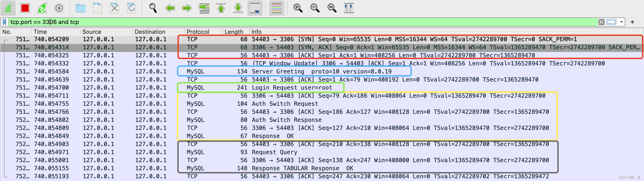
Task: Select the ACK packet with Seq=1 Ack=79
Action: [322, 80]
